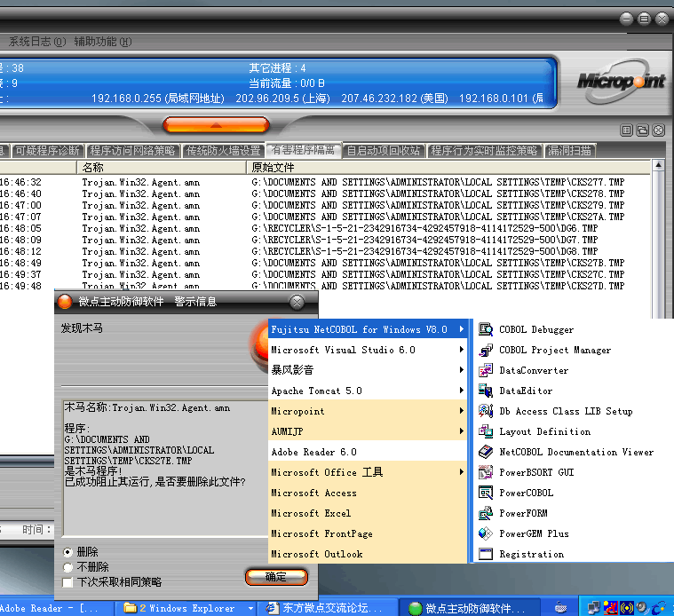Screen dimensions: 674x616
Task: Open 辅助功能 menu
Action: coord(103,42)
